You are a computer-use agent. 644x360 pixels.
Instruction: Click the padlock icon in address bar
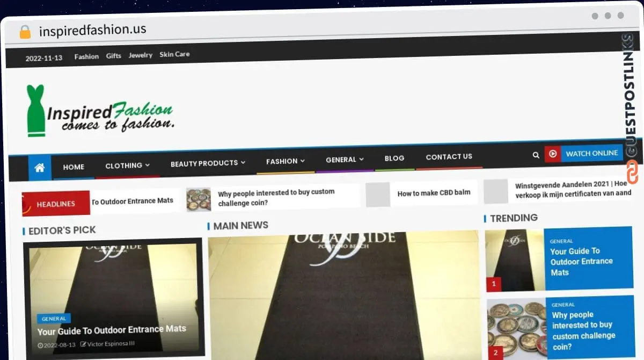[x=25, y=32]
